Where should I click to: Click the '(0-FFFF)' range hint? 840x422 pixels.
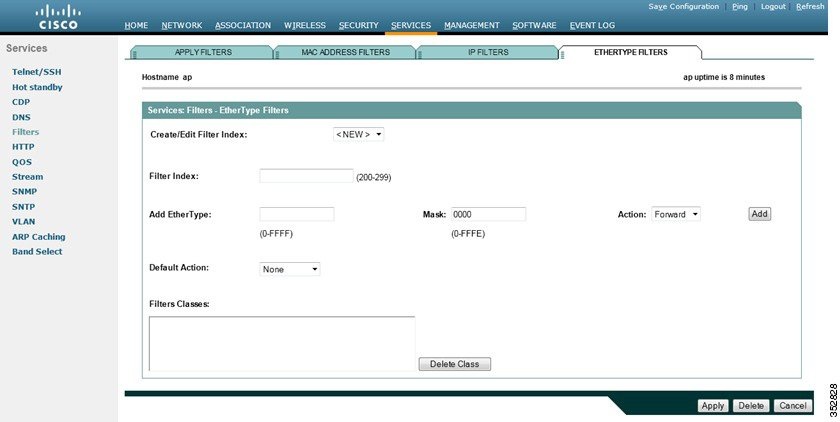point(276,234)
